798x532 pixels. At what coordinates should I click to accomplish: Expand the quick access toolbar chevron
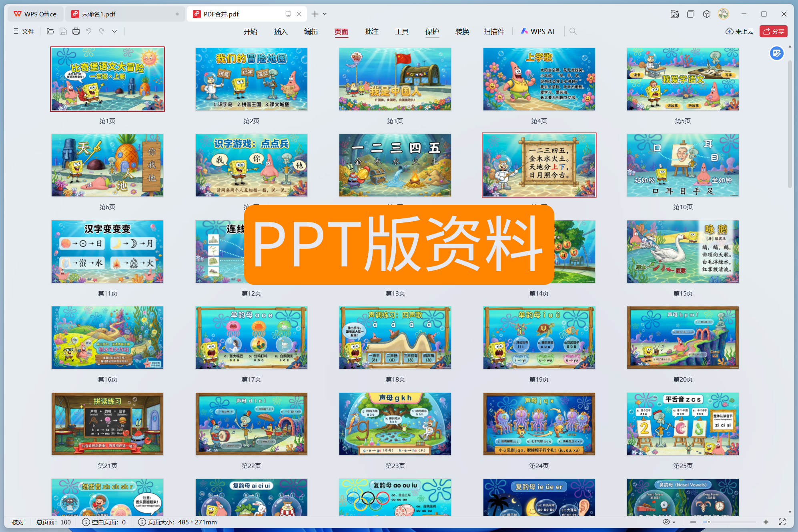[115, 31]
